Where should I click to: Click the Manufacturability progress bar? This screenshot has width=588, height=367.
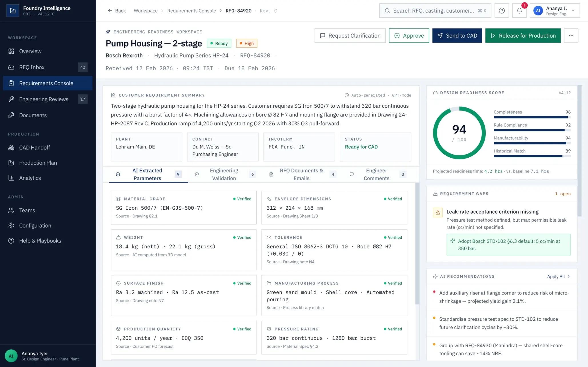point(532,143)
